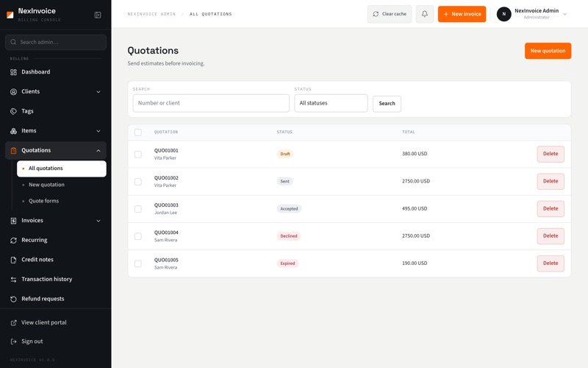Click the Tags icon in sidebar

click(x=13, y=111)
